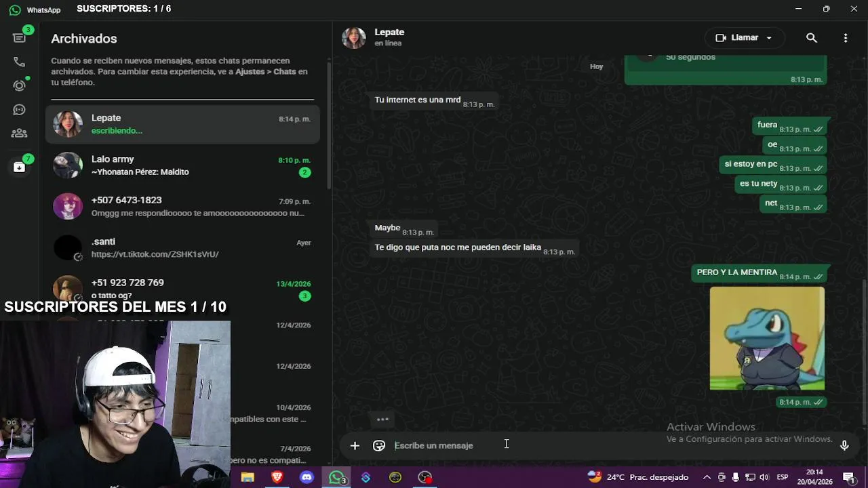Click message 'Te digo que puta noc...'
The width and height of the screenshot is (868, 488).
[x=474, y=248]
